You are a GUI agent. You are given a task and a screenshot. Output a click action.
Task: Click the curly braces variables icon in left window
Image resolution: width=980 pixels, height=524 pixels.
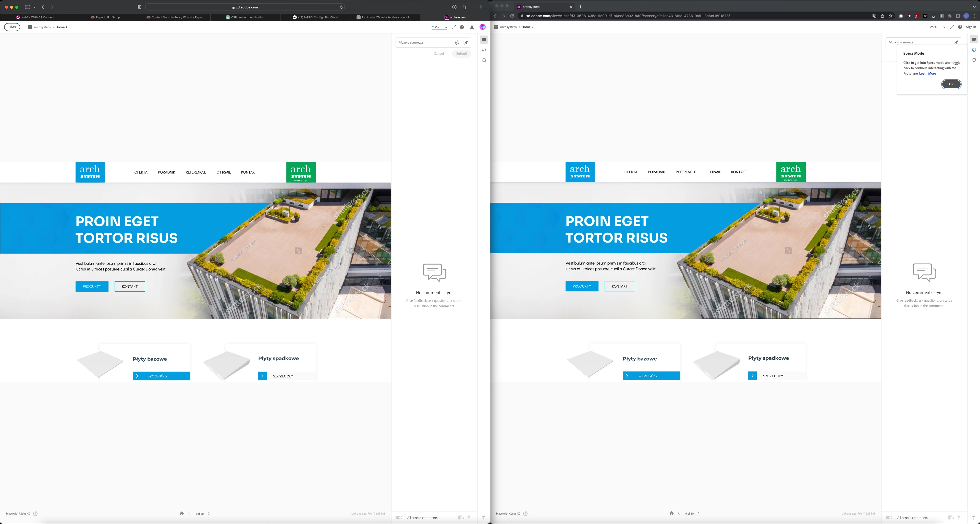pos(484,60)
